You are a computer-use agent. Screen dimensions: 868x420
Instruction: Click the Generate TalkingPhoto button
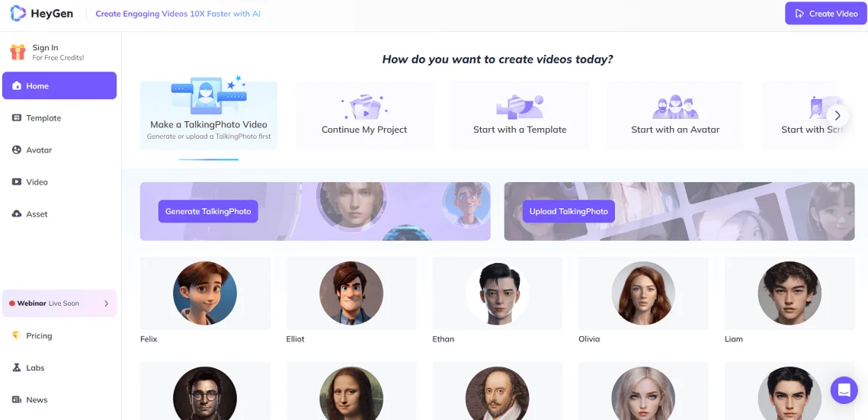[x=208, y=211]
